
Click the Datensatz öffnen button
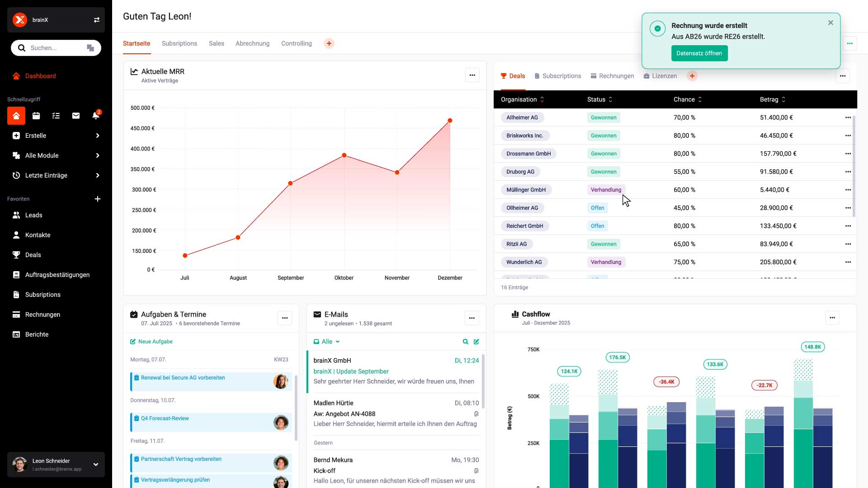(x=699, y=53)
